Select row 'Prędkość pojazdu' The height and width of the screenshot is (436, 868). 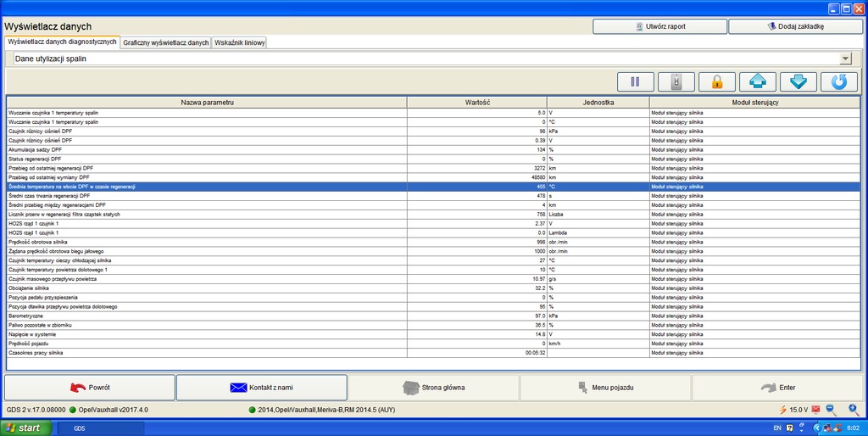click(433, 344)
